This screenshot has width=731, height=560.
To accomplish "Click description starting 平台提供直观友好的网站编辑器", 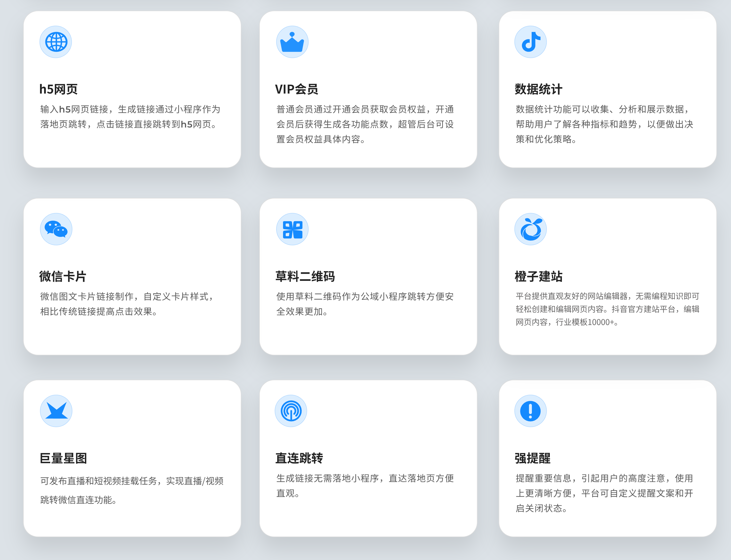I will 607,309.
